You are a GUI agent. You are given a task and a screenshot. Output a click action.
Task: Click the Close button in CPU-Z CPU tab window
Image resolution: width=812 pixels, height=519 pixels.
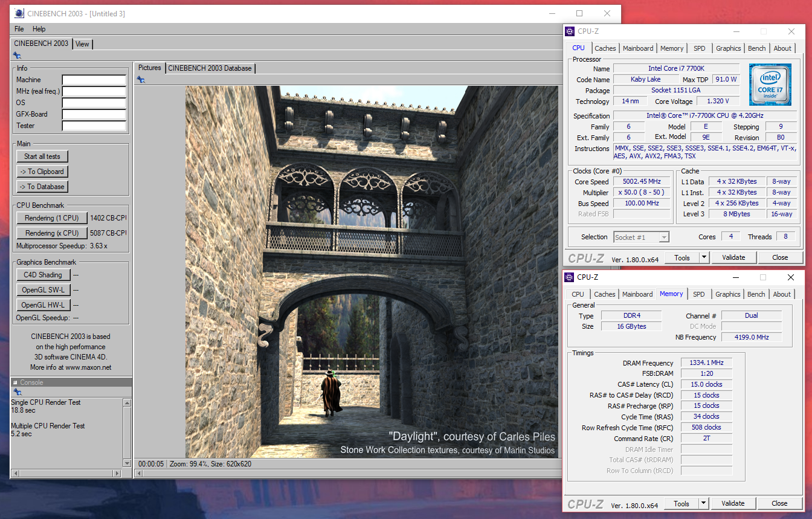click(780, 257)
